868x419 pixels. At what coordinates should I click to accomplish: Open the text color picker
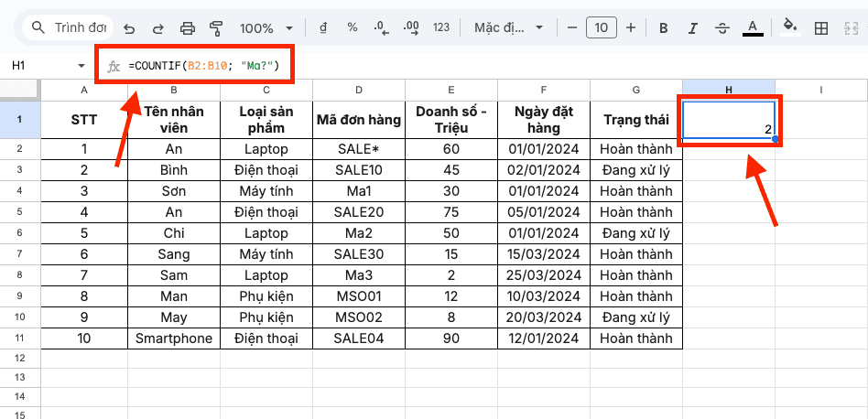753,28
